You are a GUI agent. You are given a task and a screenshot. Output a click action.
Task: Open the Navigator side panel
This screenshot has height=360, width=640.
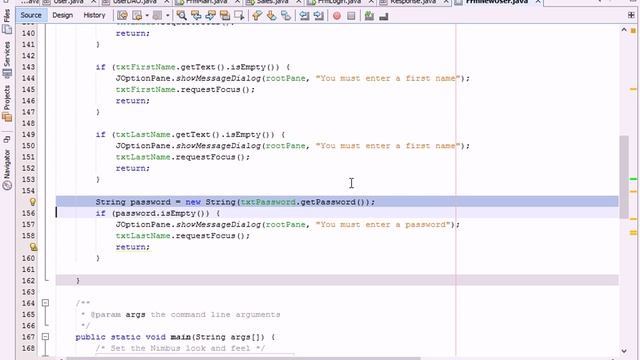7,169
